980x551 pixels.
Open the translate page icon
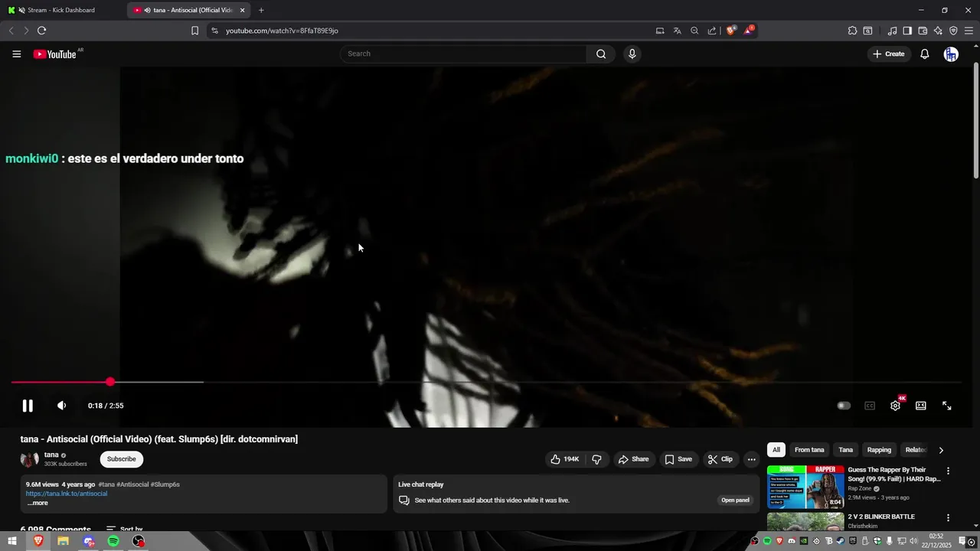(x=677, y=31)
